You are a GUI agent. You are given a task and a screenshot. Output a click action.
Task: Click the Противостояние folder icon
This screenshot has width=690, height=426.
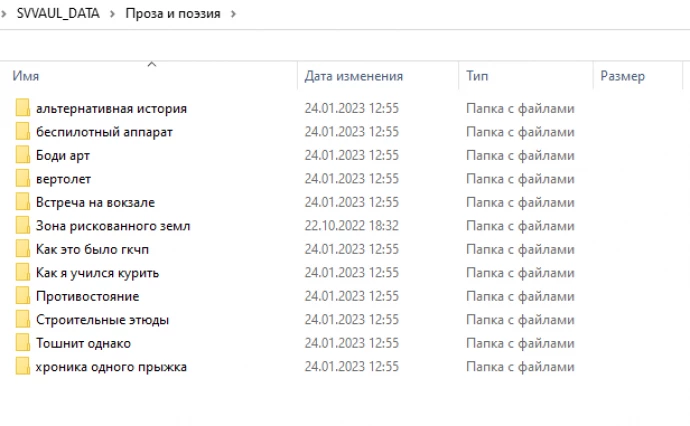tap(23, 296)
